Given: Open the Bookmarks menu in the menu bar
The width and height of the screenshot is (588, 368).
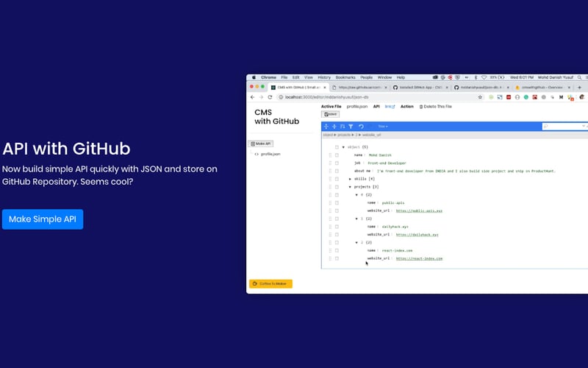Looking at the screenshot, I should (345, 77).
